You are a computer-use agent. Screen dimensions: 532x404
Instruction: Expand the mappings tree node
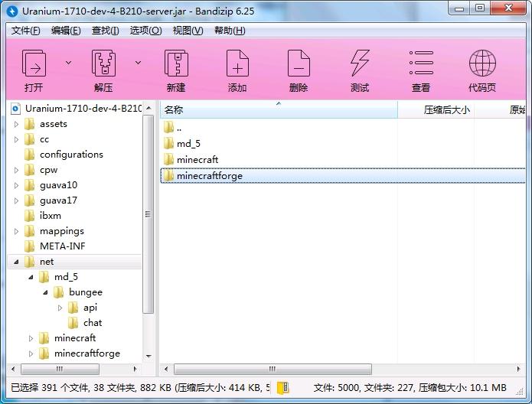click(x=16, y=232)
